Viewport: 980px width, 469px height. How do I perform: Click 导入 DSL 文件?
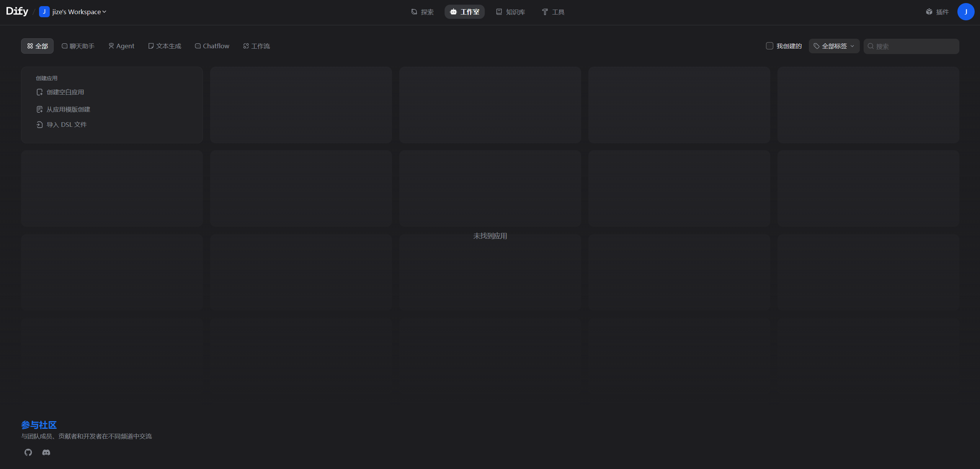tap(62, 125)
